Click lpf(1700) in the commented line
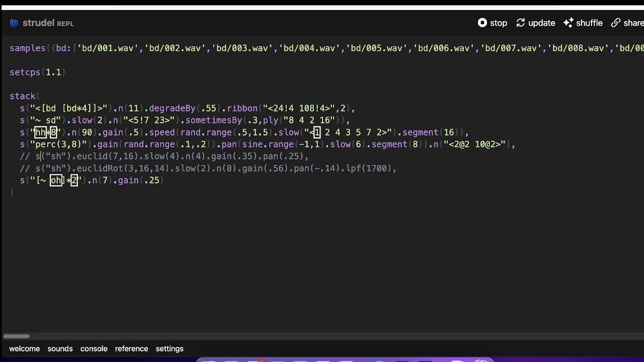The height and width of the screenshot is (362, 644). click(x=369, y=168)
